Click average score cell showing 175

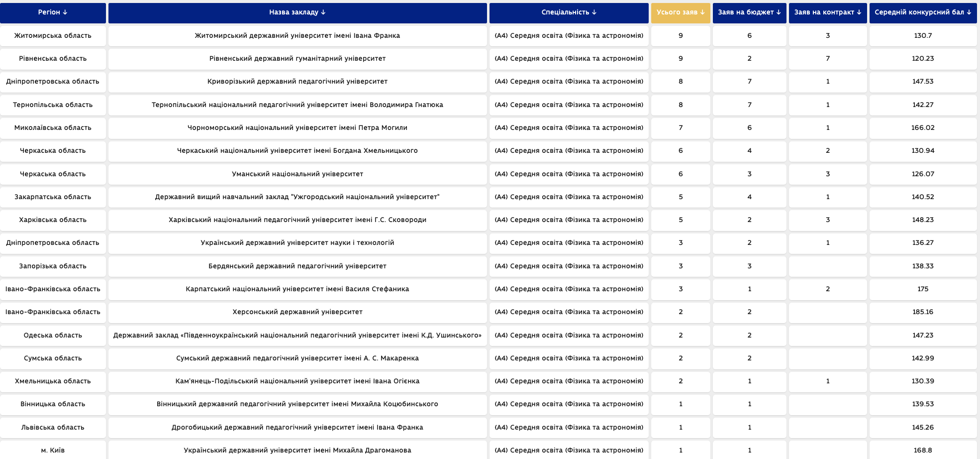point(923,289)
